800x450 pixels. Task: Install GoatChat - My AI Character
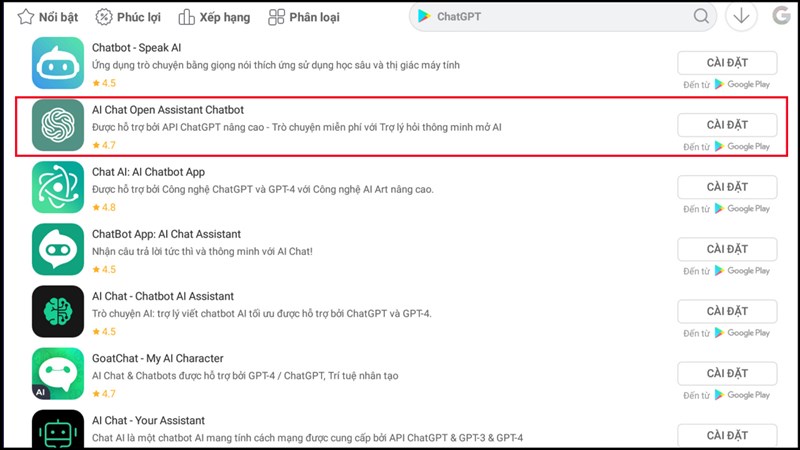727,373
